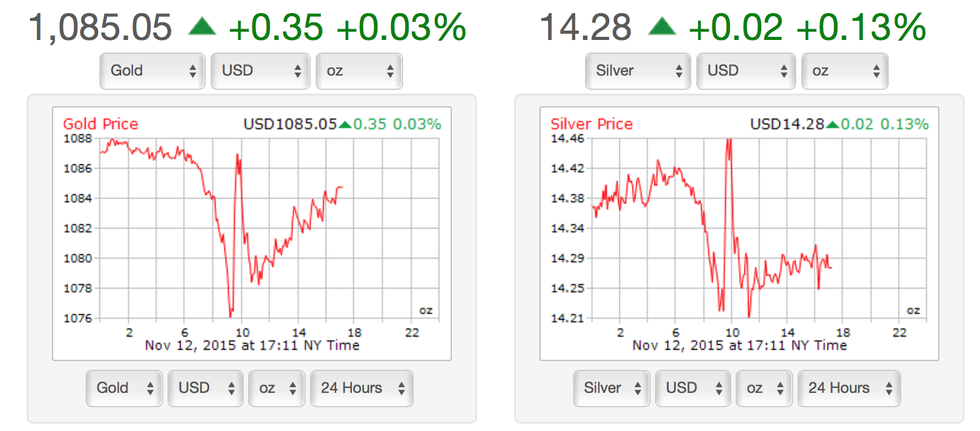
Task: Change the 24 Hours timeframe under the gold chart
Action: (x=361, y=388)
